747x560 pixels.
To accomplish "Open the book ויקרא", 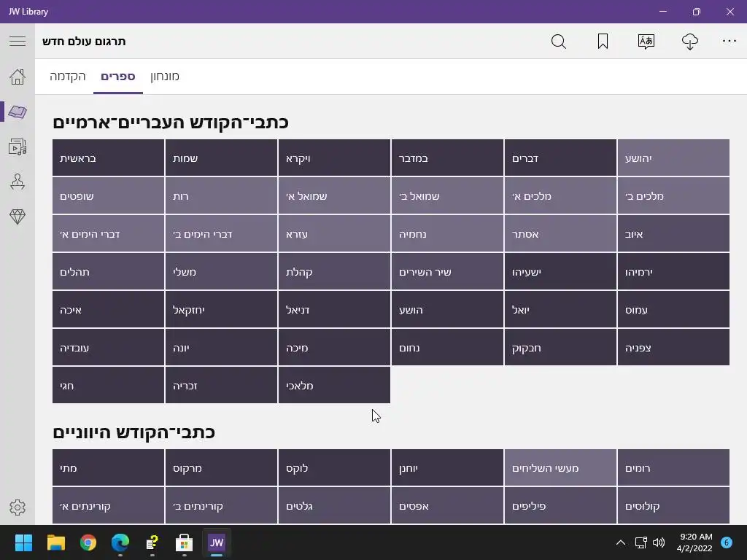I will 334,157.
